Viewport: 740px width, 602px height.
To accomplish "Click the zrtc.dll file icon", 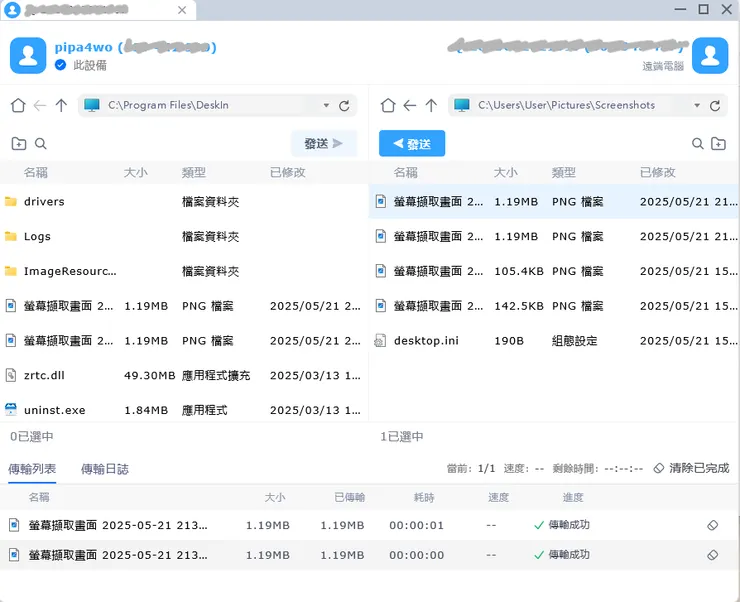I will pyautogui.click(x=11, y=376).
